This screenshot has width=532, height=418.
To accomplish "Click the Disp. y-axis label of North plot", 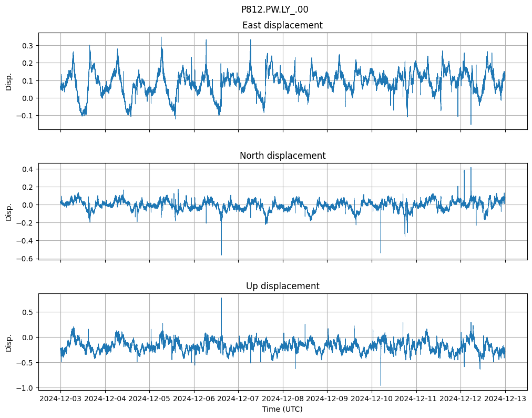I will point(9,211).
